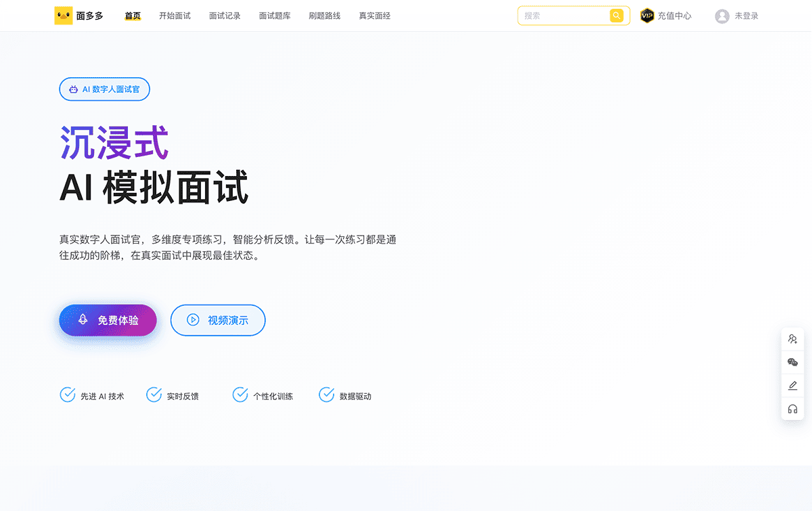Click the add-friend icon in floating sidebar
Viewport: 812px width, 511px height.
[x=792, y=340]
